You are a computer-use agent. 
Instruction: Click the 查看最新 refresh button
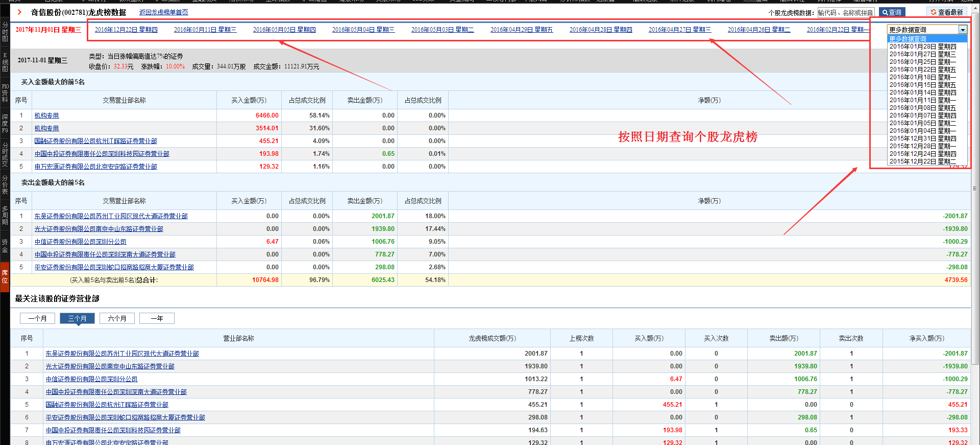click(947, 12)
